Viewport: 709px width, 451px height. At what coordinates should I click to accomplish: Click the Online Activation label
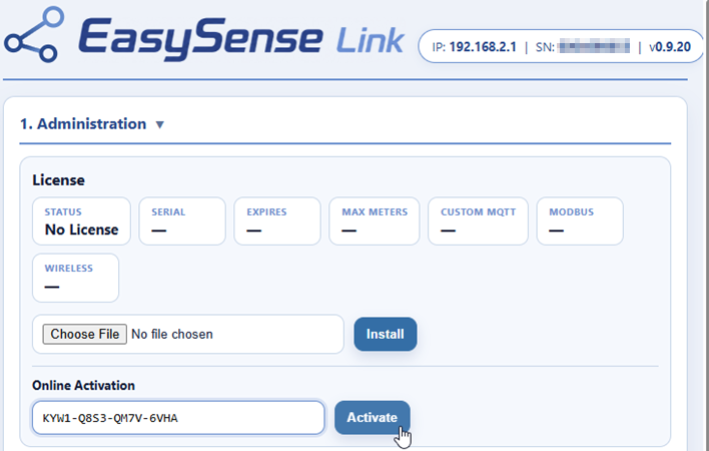pos(83,385)
